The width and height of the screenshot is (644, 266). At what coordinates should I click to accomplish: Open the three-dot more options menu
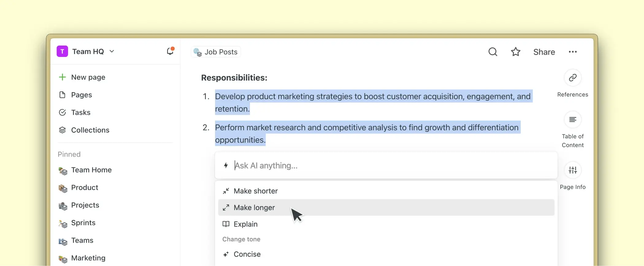(x=573, y=52)
